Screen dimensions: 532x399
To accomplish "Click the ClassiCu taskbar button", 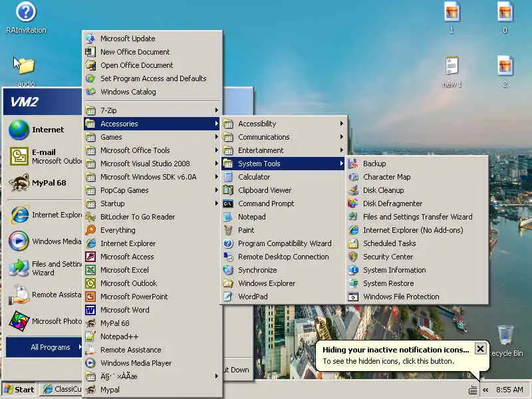I will [62, 389].
